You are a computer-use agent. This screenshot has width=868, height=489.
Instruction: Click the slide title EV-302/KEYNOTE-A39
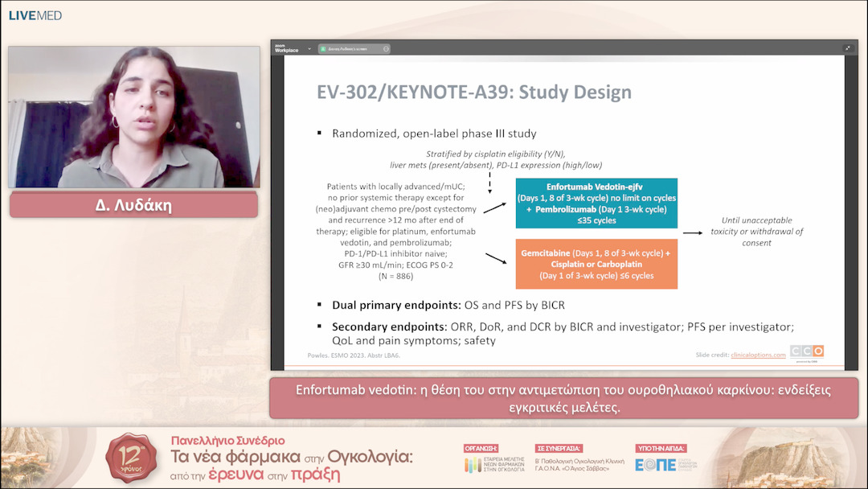tap(474, 92)
